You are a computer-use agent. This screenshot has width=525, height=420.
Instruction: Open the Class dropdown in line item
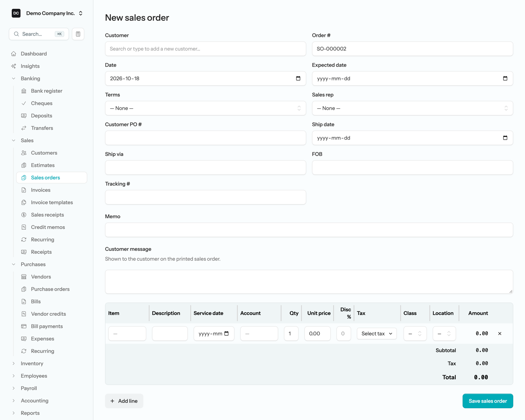[x=415, y=334]
